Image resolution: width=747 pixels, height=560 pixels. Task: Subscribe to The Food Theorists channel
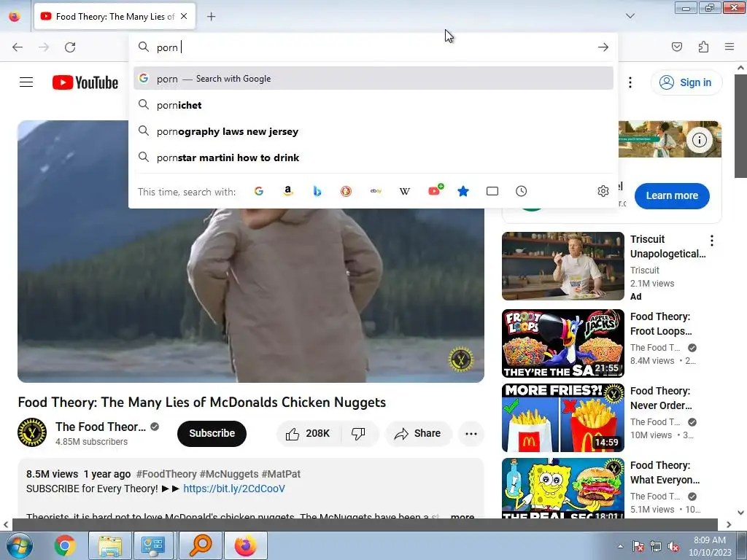tap(212, 433)
